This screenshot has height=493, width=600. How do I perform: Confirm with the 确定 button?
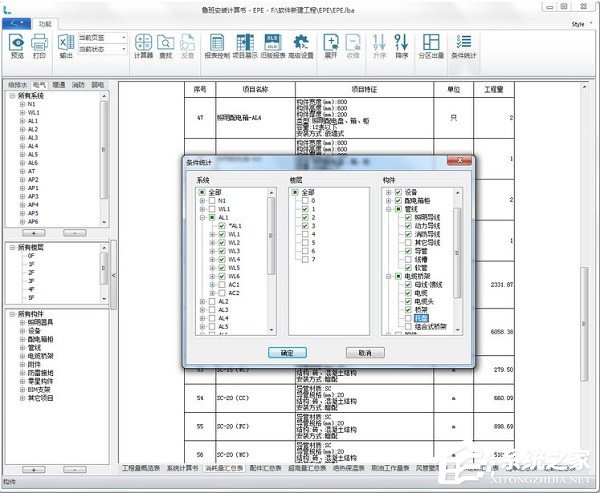point(287,353)
